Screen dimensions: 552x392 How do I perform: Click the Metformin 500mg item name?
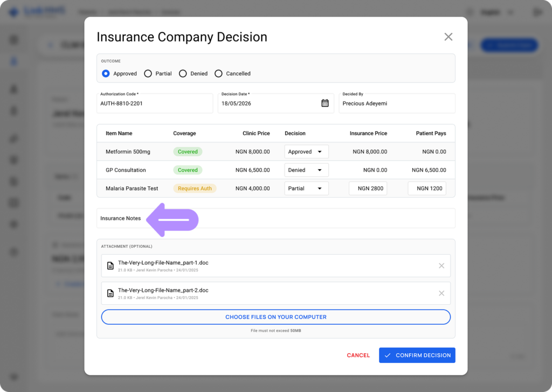pyautogui.click(x=128, y=151)
